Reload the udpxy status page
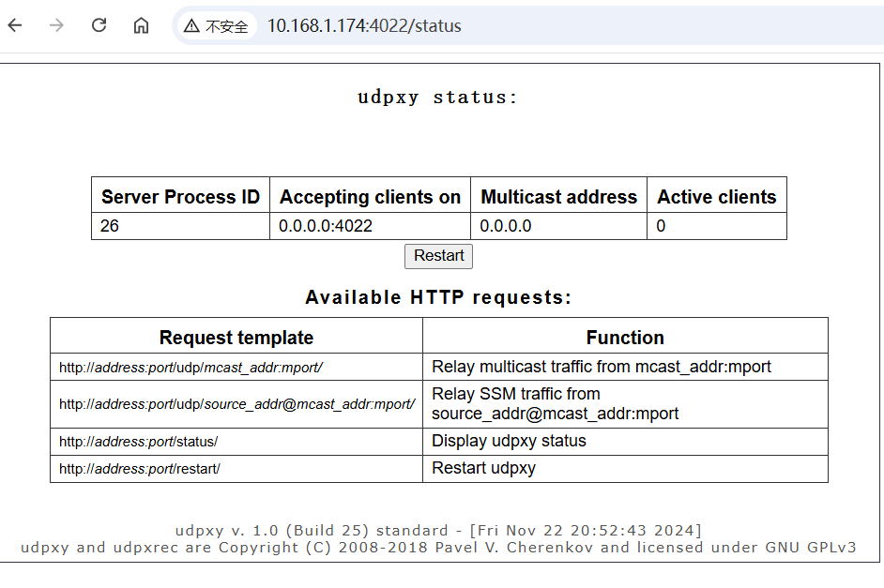Image resolution: width=884 pixels, height=588 pixels. [99, 25]
